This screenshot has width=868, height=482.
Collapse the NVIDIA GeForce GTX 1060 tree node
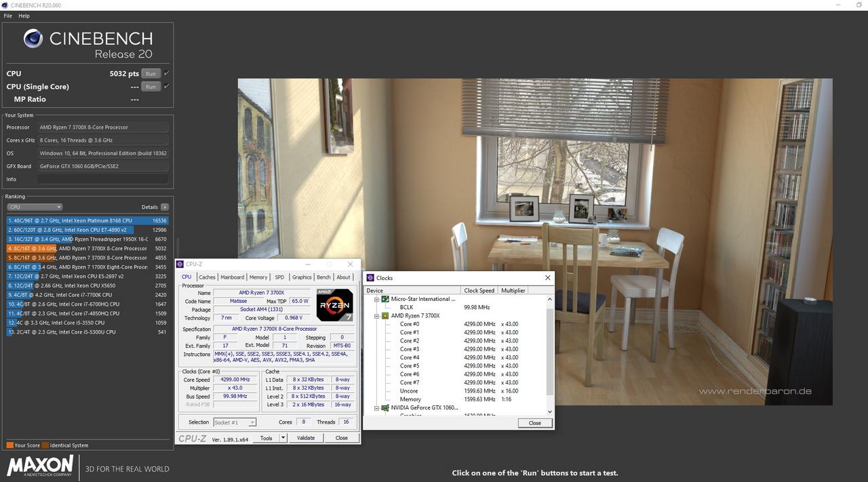(376, 408)
